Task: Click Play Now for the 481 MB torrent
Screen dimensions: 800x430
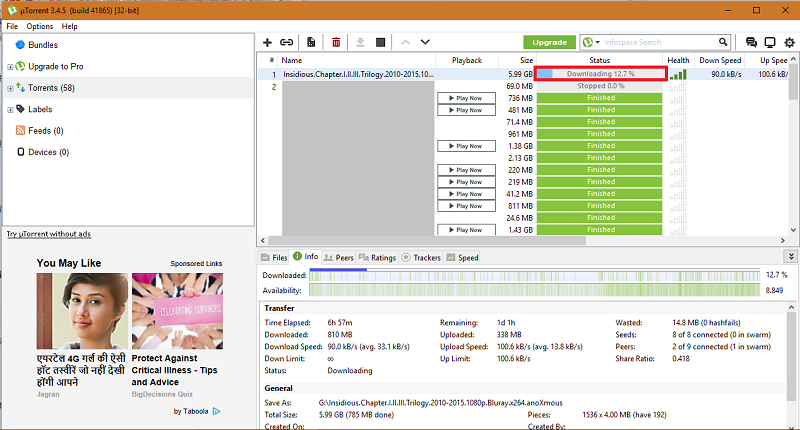Action: tap(466, 110)
